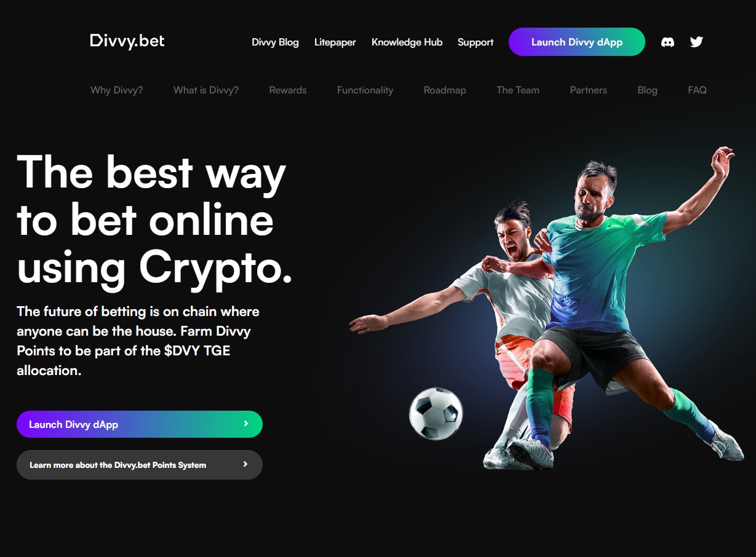The width and height of the screenshot is (756, 557).
Task: Navigate to Partners section
Action: pos(589,90)
